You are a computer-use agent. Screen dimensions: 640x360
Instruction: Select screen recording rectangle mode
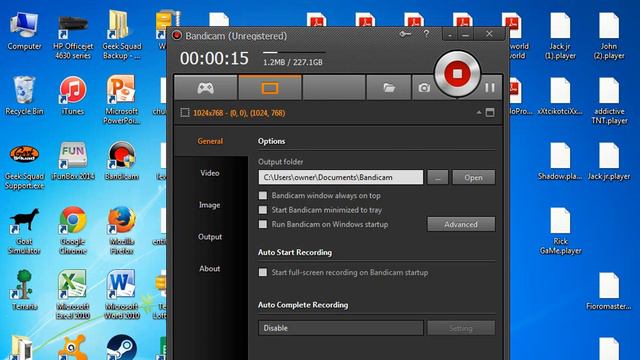(x=270, y=87)
